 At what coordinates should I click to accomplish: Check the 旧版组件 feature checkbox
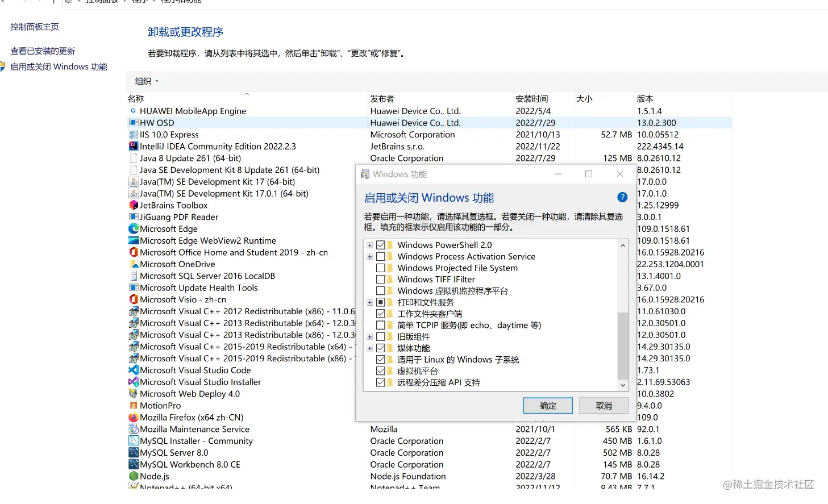point(381,336)
